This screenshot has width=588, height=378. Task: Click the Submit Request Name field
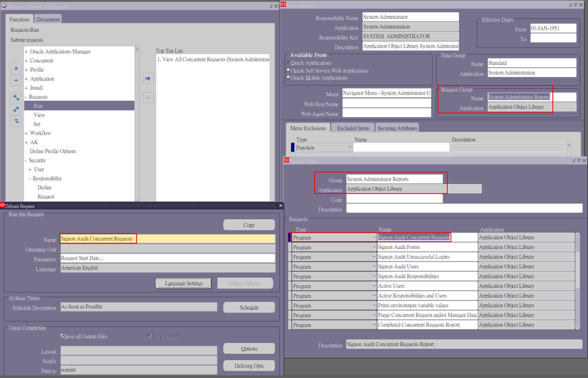(x=168, y=239)
